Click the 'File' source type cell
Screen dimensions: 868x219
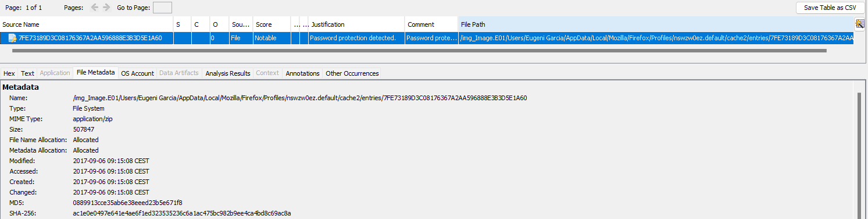241,38
